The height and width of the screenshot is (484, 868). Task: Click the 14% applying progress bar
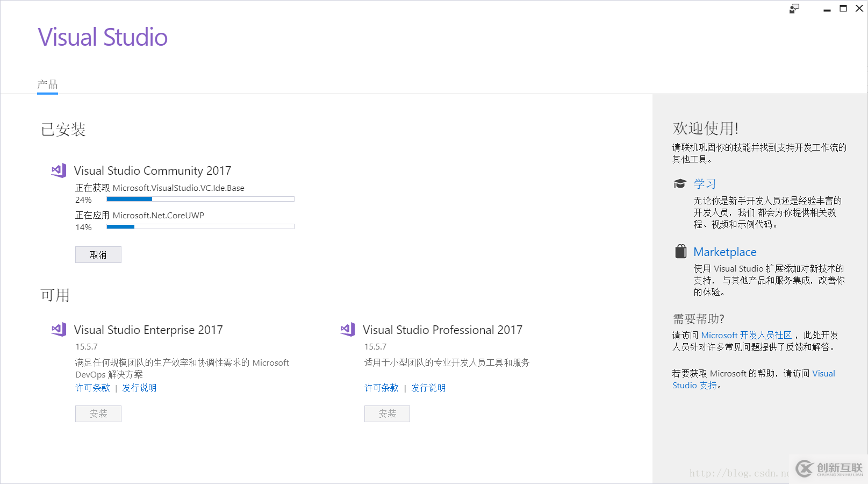200,226
